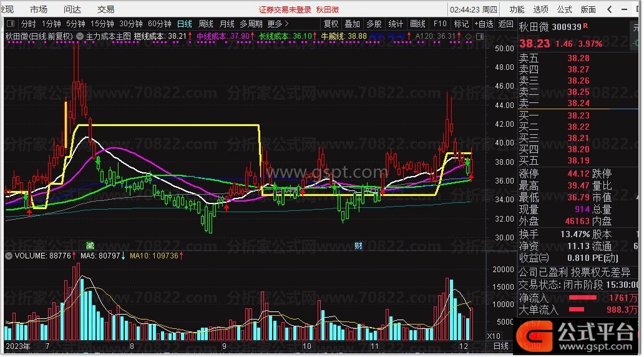Click the 统计 statistics button

coord(396,24)
